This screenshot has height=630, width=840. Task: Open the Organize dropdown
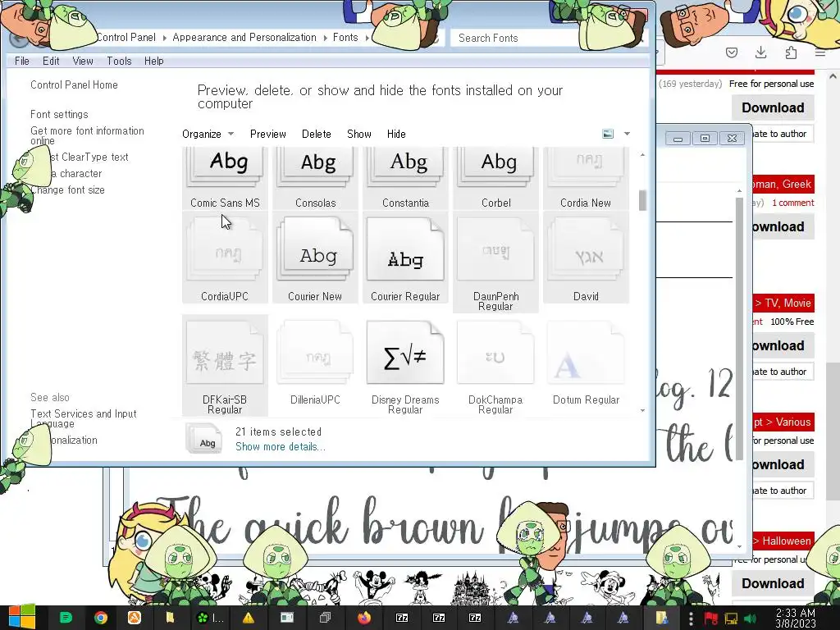pos(208,134)
